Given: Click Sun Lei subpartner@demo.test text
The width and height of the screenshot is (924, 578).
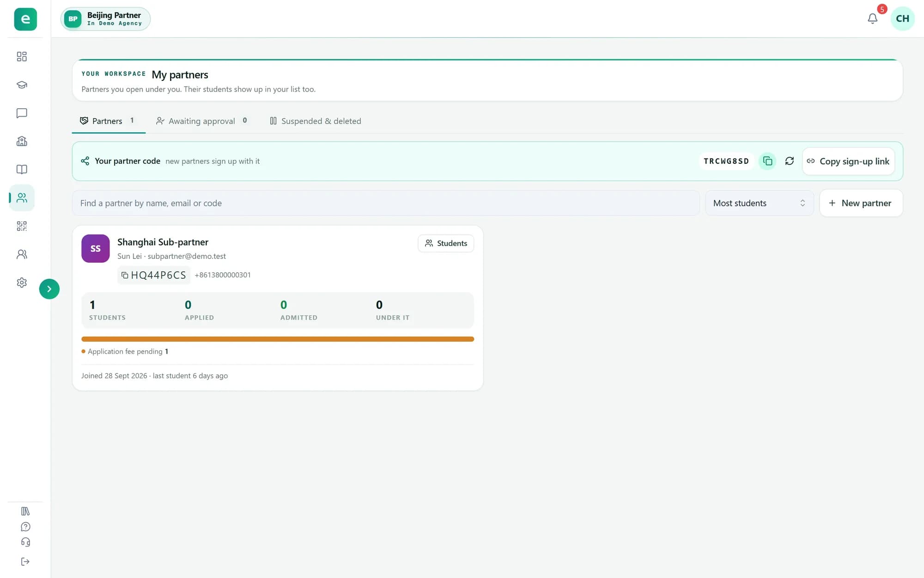Looking at the screenshot, I should [171, 256].
